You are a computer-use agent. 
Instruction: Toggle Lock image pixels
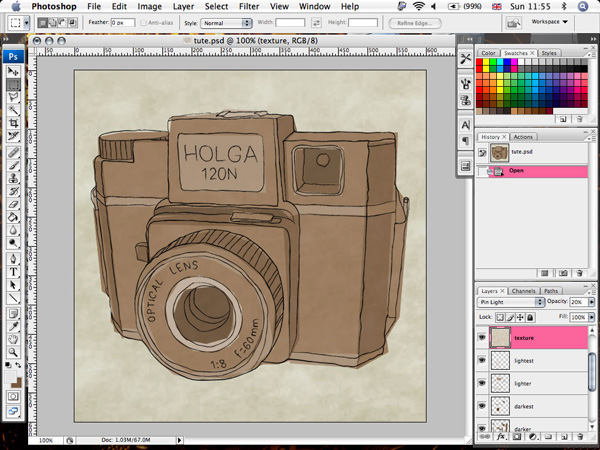tap(510, 317)
